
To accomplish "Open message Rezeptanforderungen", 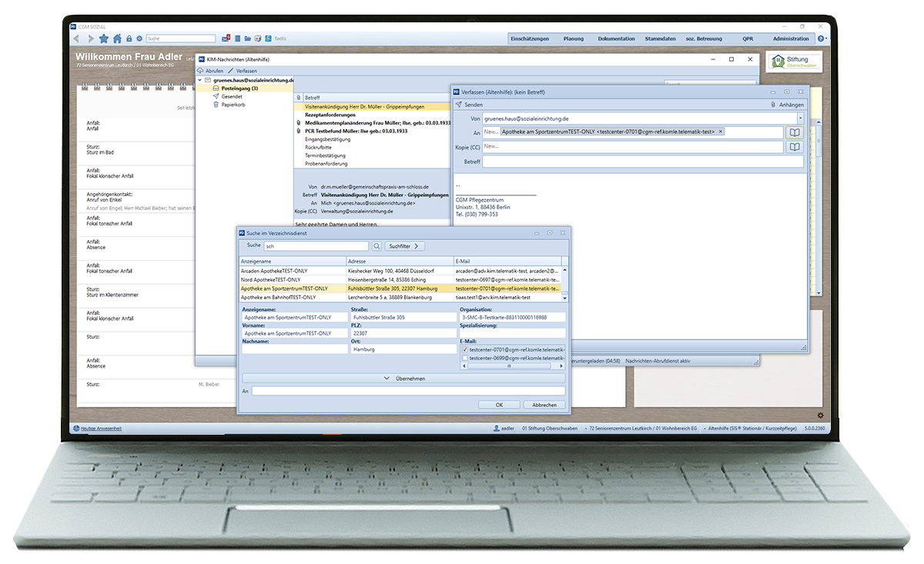I will (330, 115).
